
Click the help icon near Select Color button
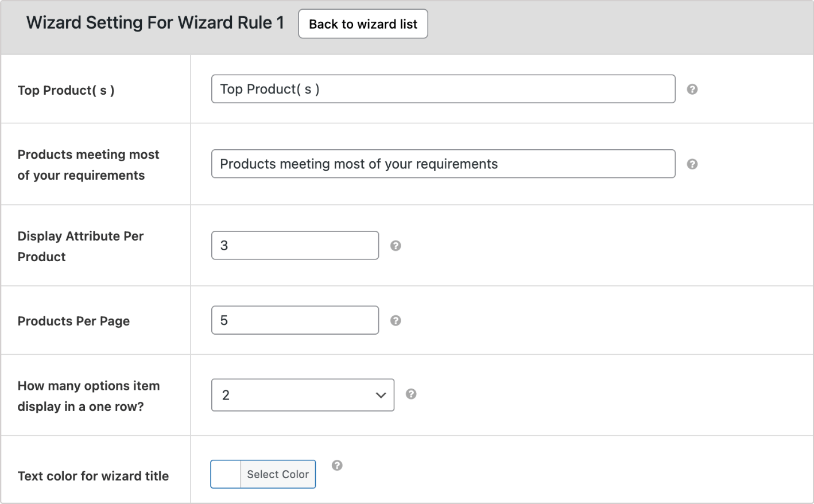click(x=338, y=466)
